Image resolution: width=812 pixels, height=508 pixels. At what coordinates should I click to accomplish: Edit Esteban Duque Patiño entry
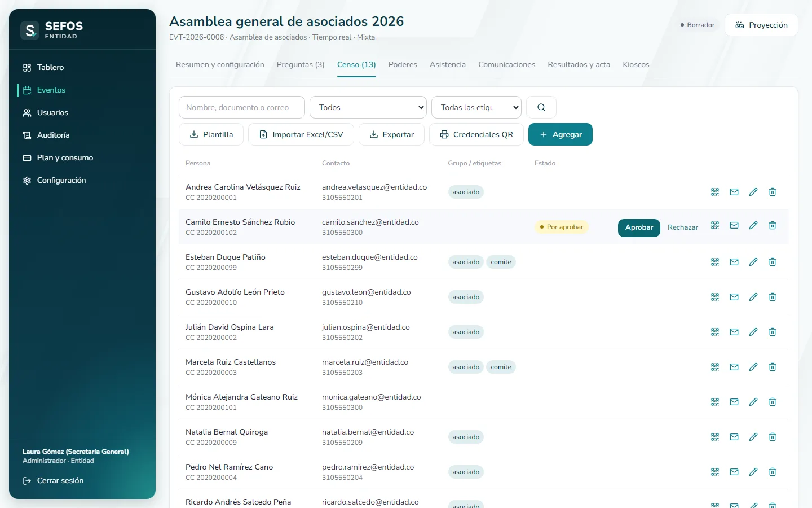(753, 262)
